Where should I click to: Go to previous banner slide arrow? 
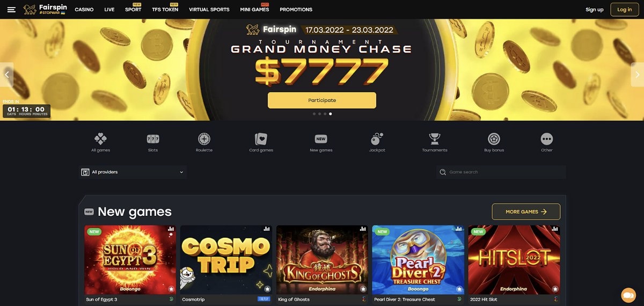6,75
